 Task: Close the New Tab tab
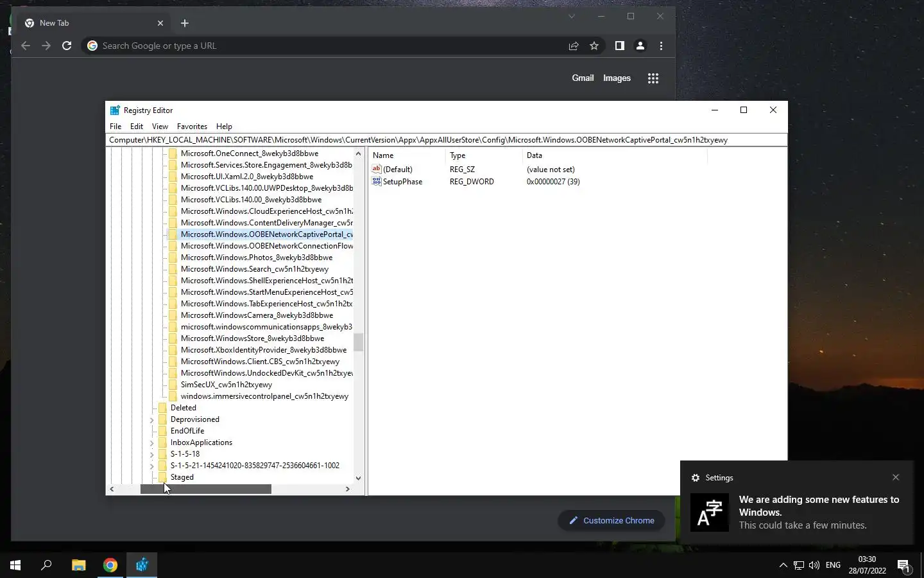coord(160,23)
